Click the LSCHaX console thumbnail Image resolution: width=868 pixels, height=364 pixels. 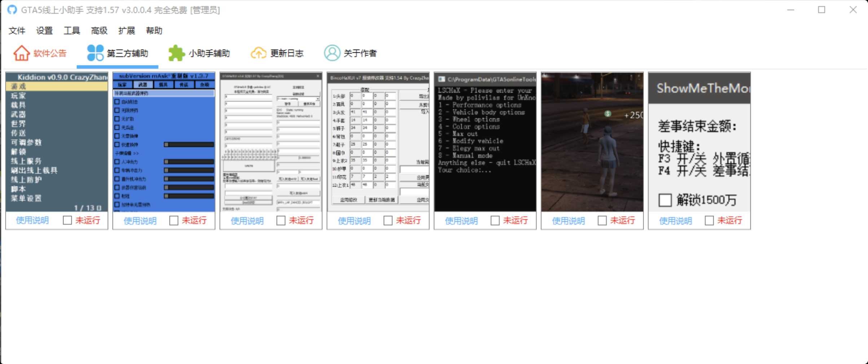coord(485,142)
